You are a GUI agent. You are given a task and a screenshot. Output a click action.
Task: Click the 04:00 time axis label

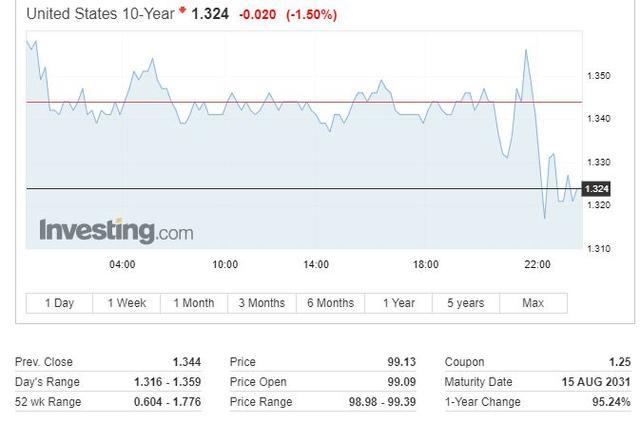tap(122, 265)
